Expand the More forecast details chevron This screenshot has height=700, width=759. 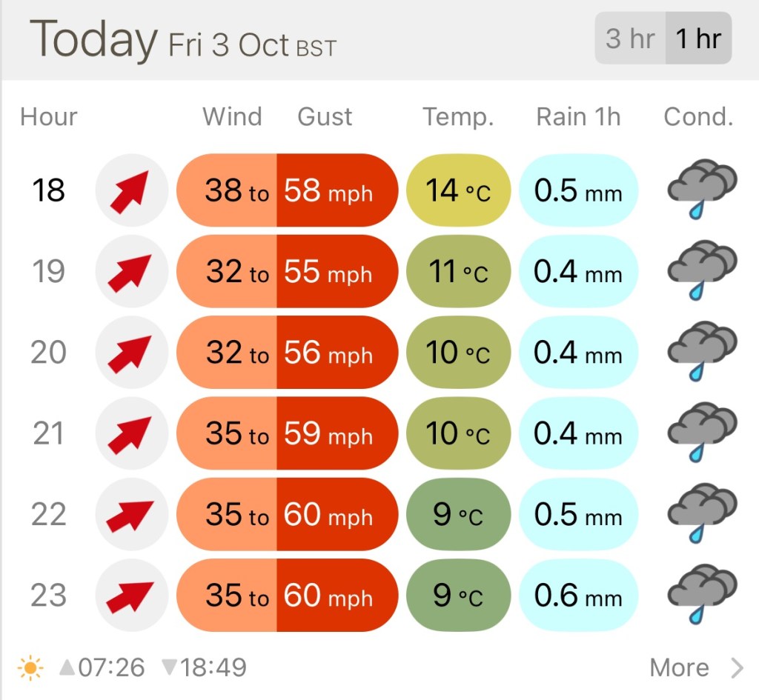[x=737, y=668]
